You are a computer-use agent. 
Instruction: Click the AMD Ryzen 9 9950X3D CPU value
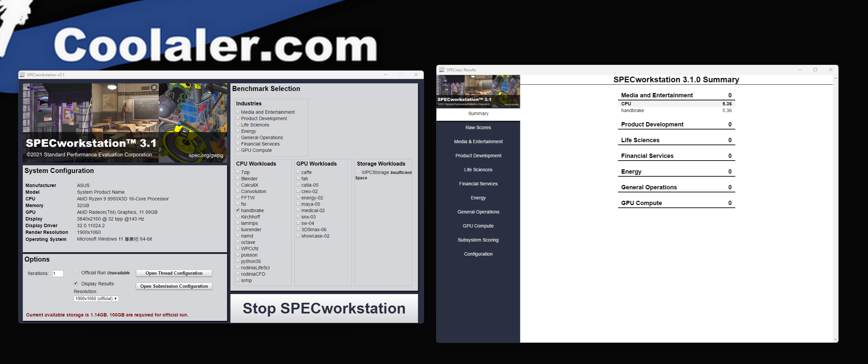point(123,199)
